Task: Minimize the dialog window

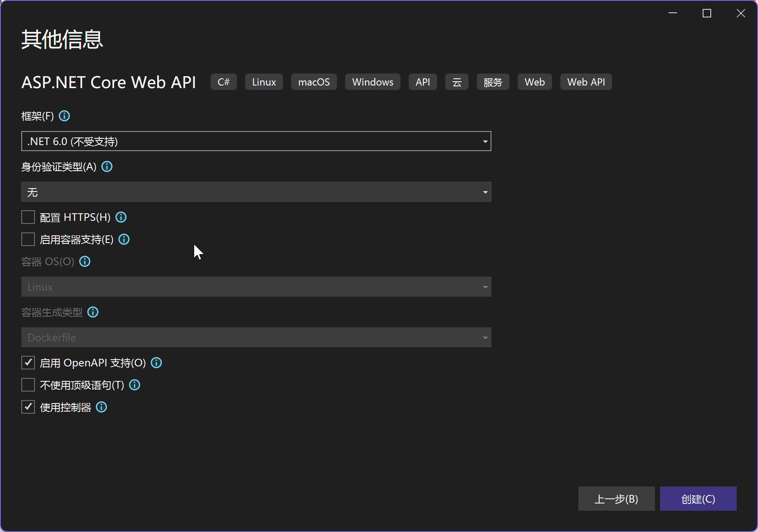Action: 673,13
